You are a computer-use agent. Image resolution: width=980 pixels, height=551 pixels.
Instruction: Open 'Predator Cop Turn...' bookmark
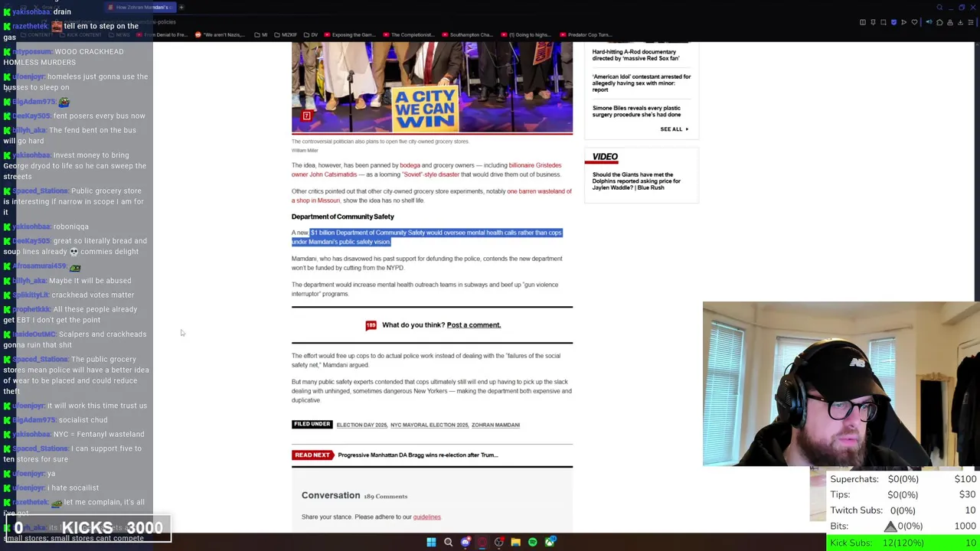pyautogui.click(x=586, y=34)
